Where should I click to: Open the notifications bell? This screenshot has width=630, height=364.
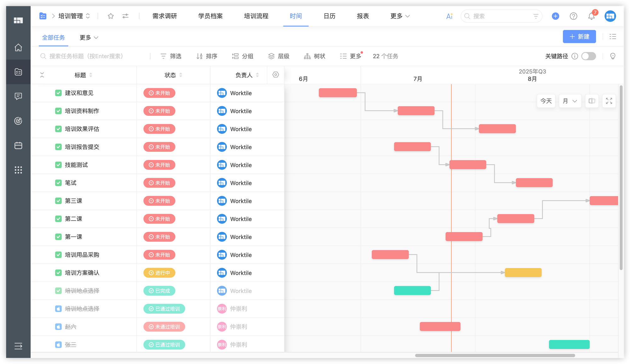(x=591, y=16)
